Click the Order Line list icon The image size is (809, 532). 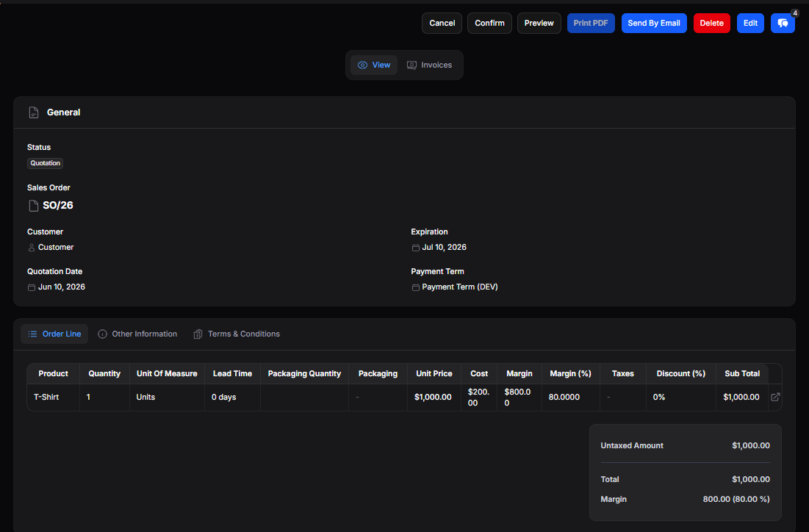pyautogui.click(x=32, y=334)
